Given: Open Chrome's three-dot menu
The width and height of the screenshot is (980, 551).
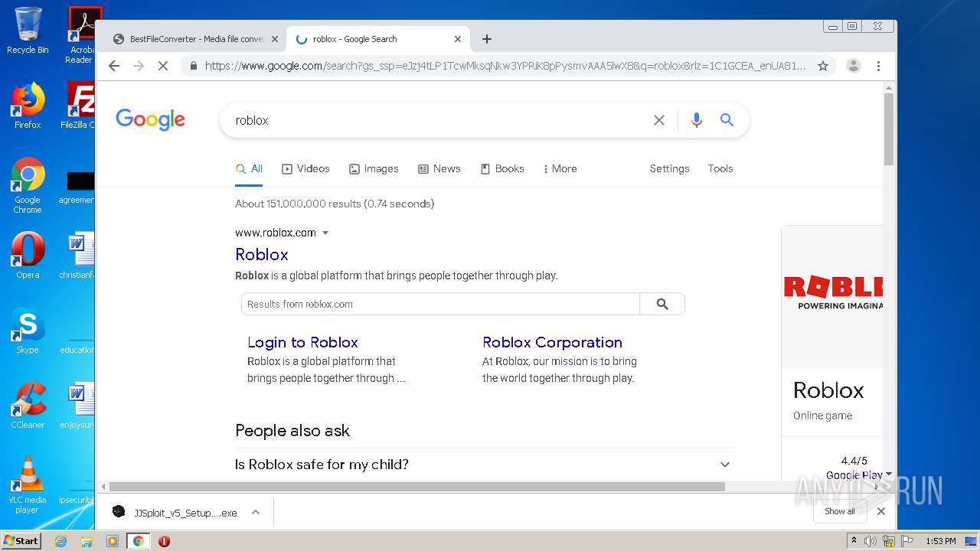Looking at the screenshot, I should pos(878,66).
